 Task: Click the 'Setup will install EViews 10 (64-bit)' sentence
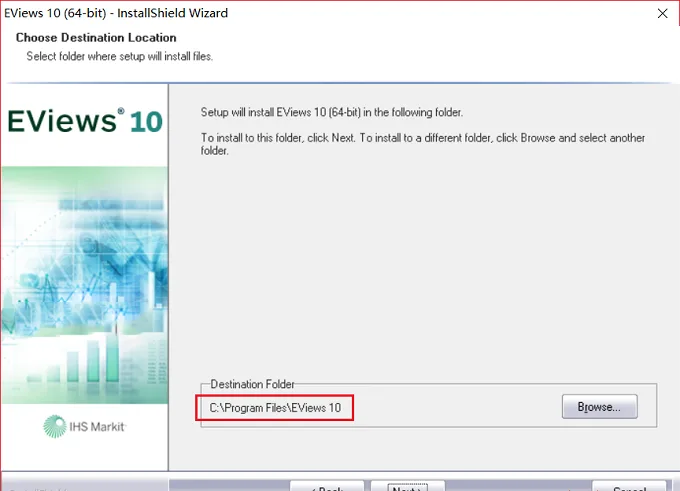(x=332, y=112)
